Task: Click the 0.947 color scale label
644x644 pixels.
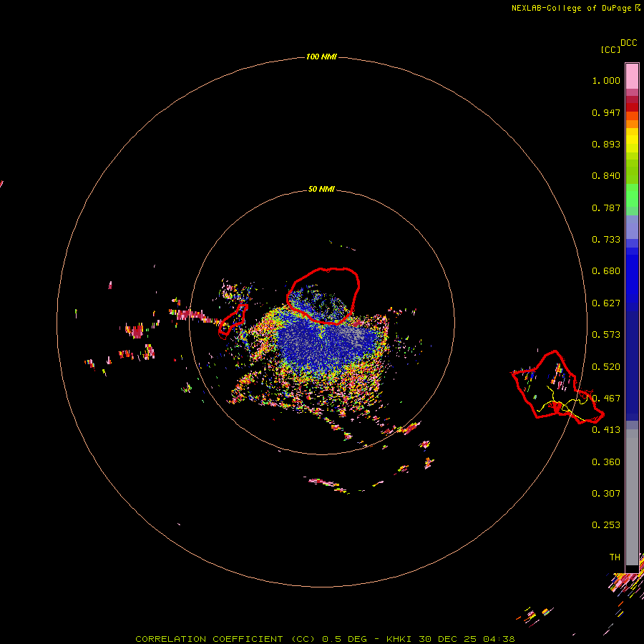Action: 606,112
